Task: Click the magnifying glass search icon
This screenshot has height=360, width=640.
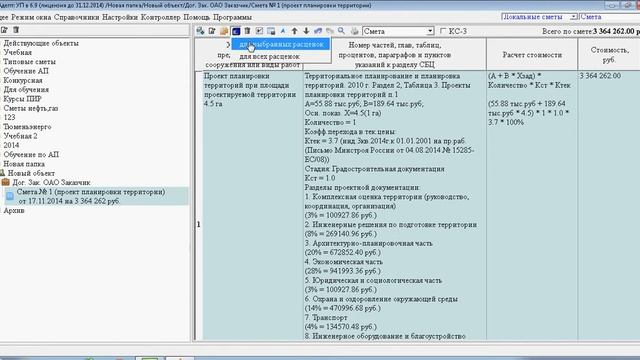Action: pyautogui.click(x=341, y=31)
